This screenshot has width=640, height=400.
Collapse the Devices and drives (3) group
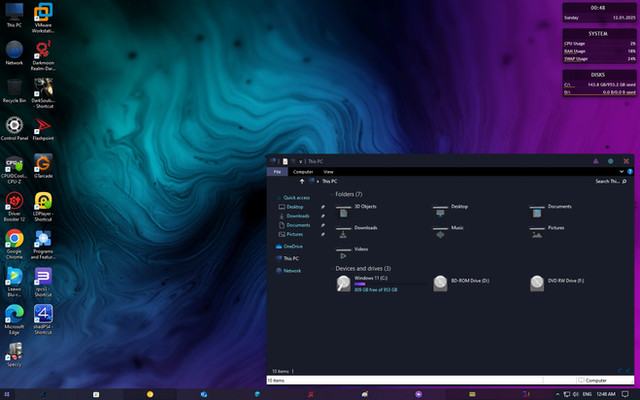tap(332, 269)
